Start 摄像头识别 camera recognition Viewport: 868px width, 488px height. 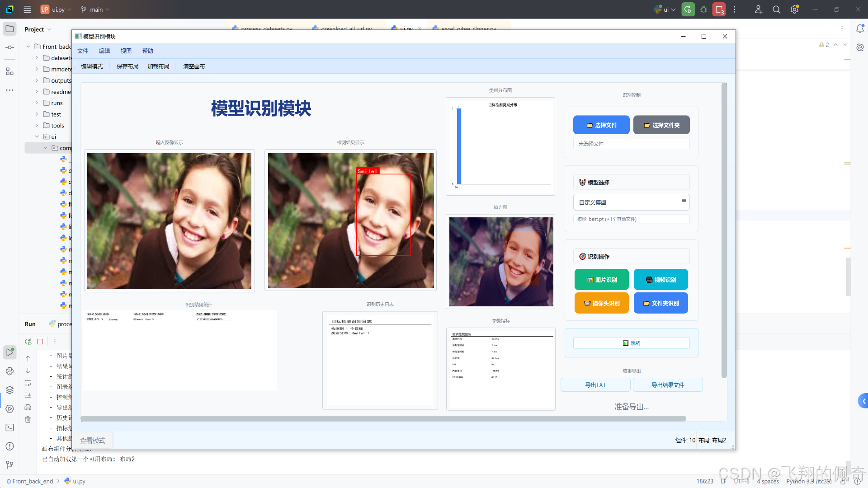[602, 303]
